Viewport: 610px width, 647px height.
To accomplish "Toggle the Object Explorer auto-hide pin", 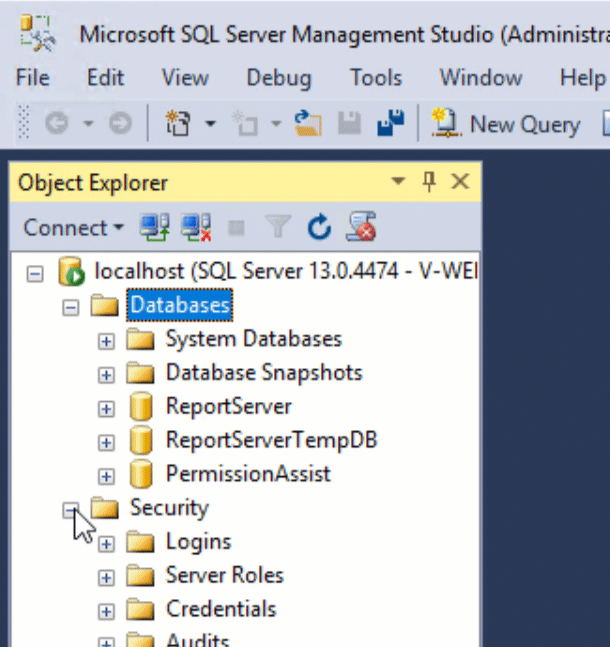I will click(429, 182).
